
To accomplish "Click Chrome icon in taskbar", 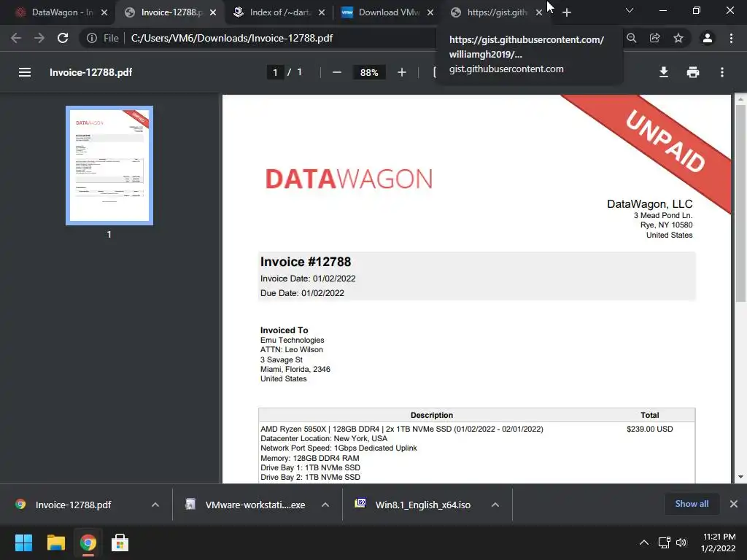I will pos(88,542).
